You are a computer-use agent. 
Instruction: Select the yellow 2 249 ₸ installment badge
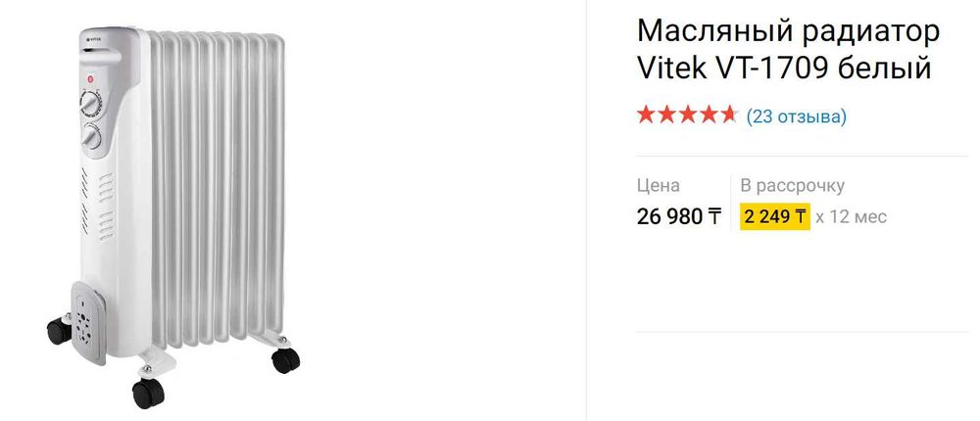(x=775, y=216)
